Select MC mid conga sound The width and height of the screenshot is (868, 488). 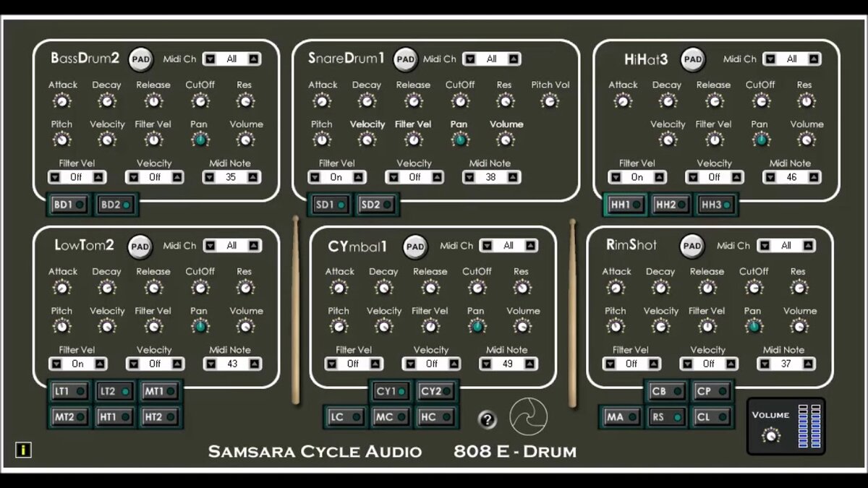pyautogui.click(x=391, y=416)
